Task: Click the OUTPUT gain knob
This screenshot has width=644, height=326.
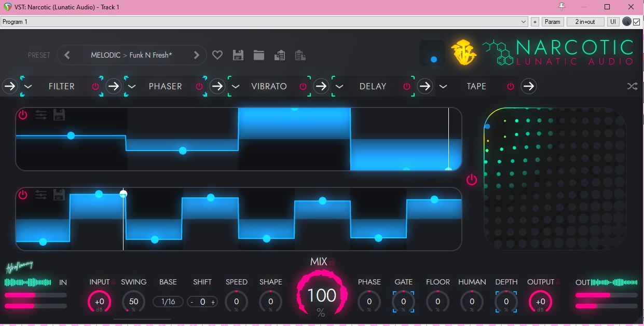Action: pos(540,302)
